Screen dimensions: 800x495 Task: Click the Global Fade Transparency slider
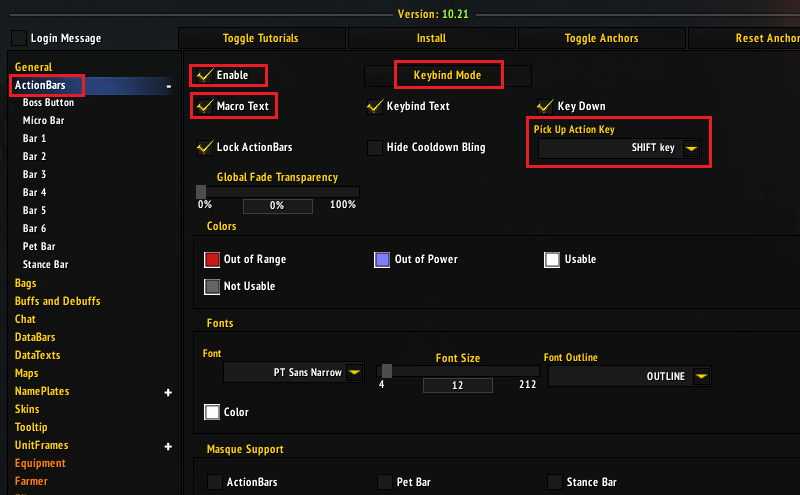point(277,191)
